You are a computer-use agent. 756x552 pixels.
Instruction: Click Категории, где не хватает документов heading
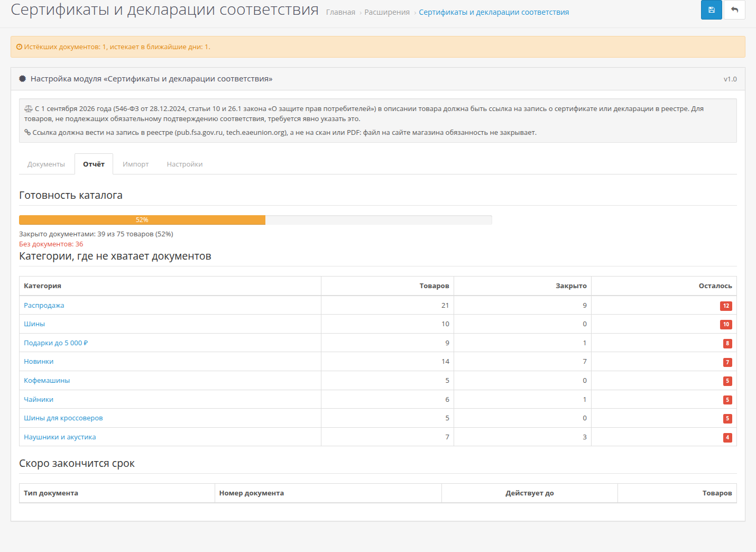point(115,256)
